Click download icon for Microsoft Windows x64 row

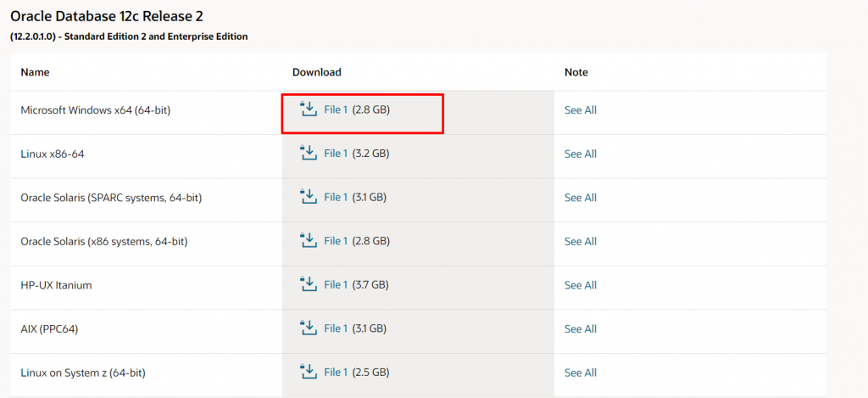pos(308,109)
